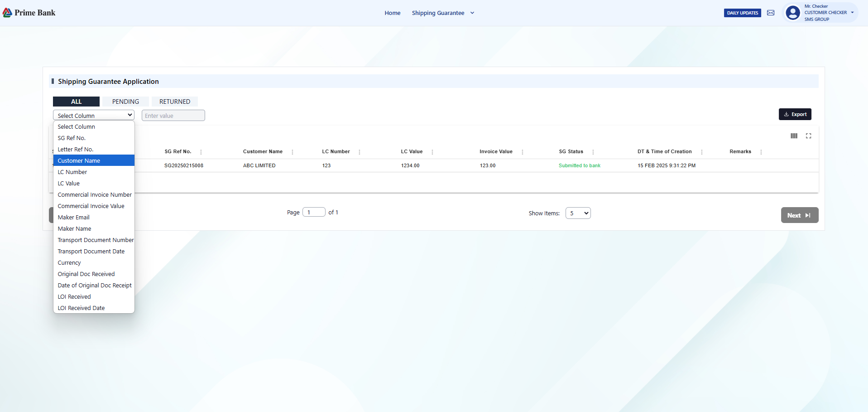Select 'LC Number' option in dropdown
Screen dimensions: 868x412
point(94,172)
